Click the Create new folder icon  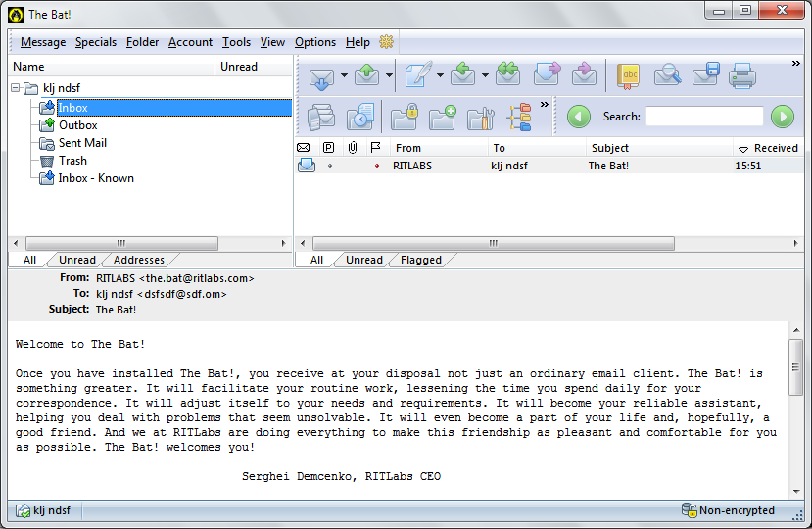pos(442,118)
